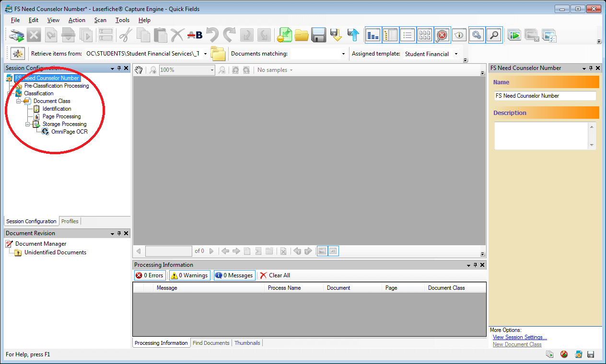Toggle the thumbnails grid pane button

click(x=425, y=35)
